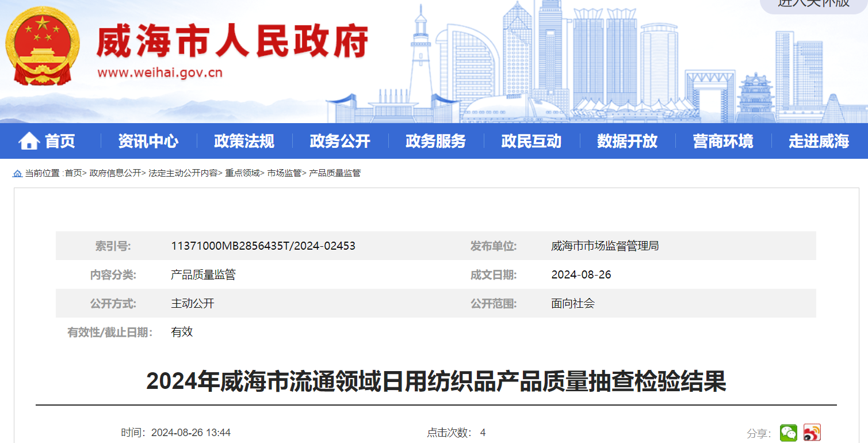Click 面向社会 disclosure scope value
This screenshot has width=868, height=443.
(x=573, y=303)
